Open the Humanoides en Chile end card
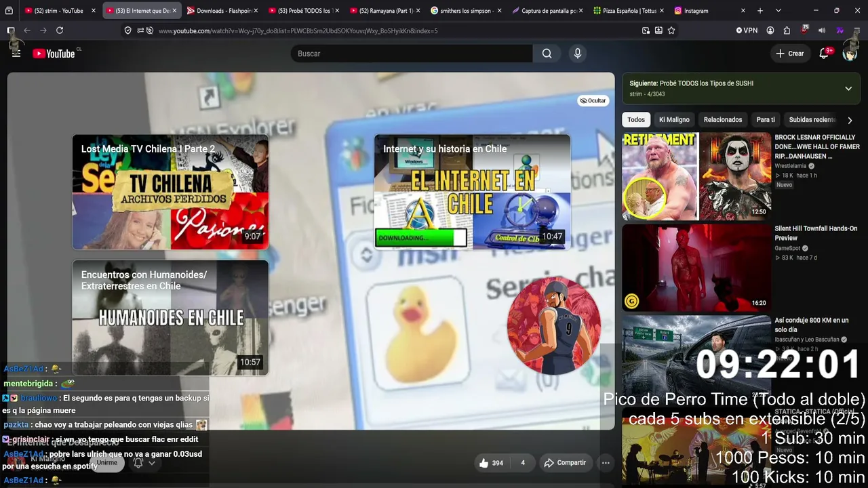The height and width of the screenshot is (488, 868). pos(171,318)
